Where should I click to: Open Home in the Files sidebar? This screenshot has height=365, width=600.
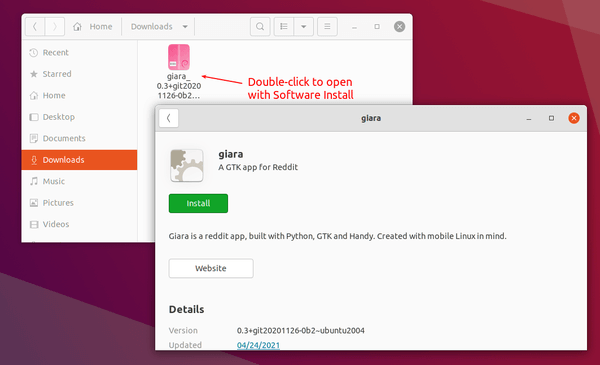tap(80, 95)
